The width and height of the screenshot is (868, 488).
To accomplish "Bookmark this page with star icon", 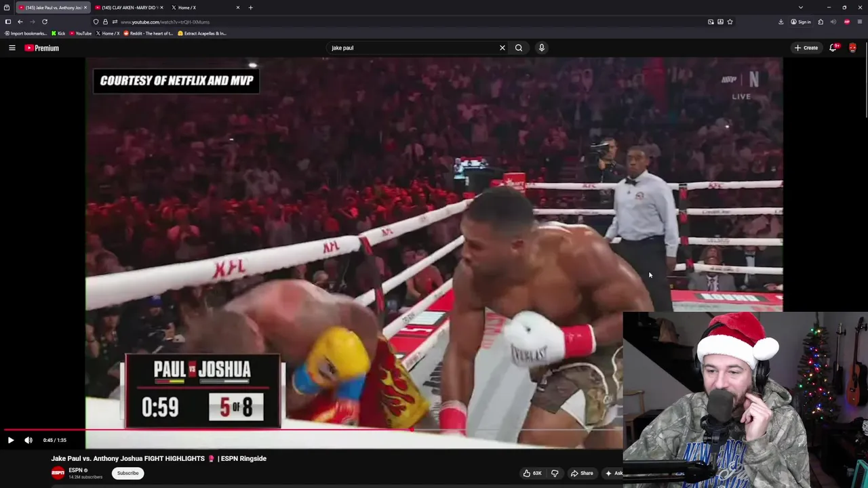I will [x=730, y=22].
